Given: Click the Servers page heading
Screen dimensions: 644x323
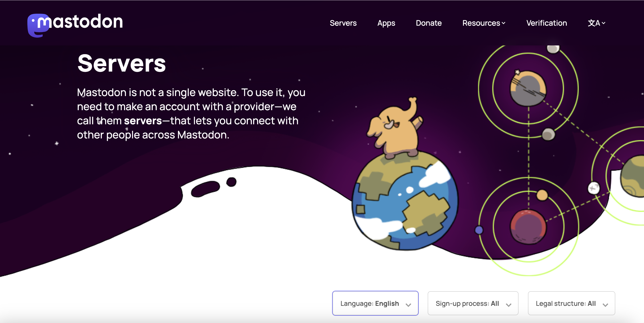Looking at the screenshot, I should pyautogui.click(x=121, y=64).
